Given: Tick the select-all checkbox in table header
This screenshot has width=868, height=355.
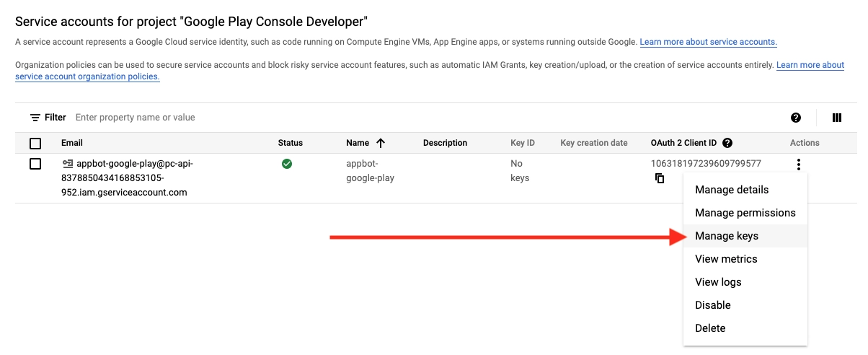Looking at the screenshot, I should pyautogui.click(x=35, y=143).
